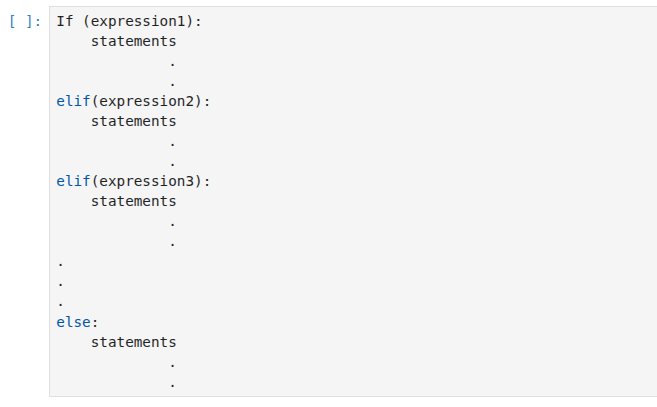This screenshot has height=407, width=657.
Task: Click colon ending the elif(expression3) line
Action: tap(207, 182)
